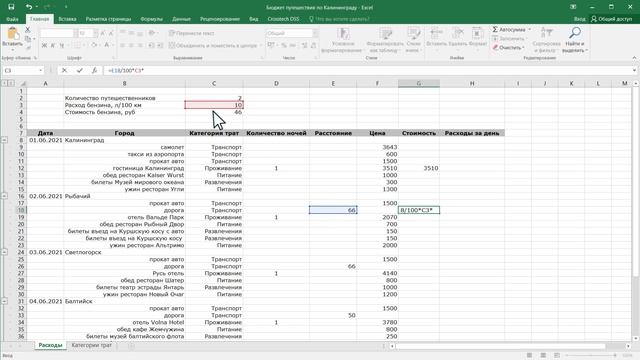
Task: Click the Select All corner triangle
Action: 23,84
